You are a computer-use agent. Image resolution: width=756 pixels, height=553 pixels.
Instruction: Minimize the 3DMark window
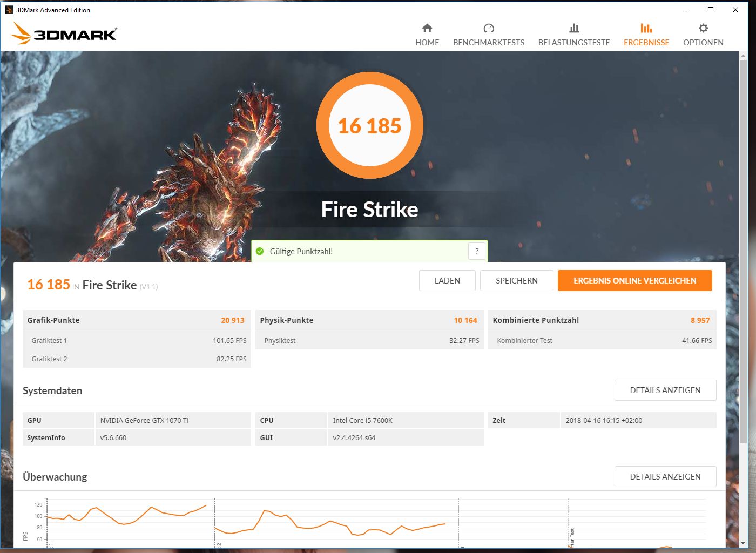click(x=686, y=10)
